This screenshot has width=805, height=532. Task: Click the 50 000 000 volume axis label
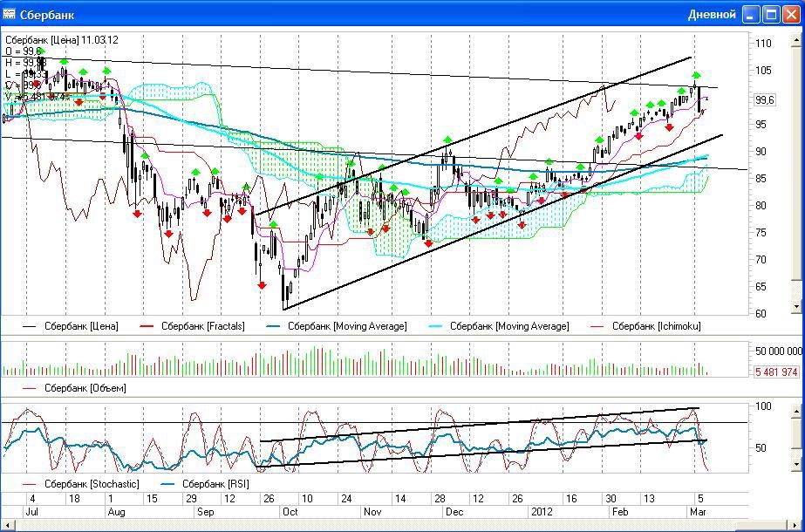click(x=778, y=351)
